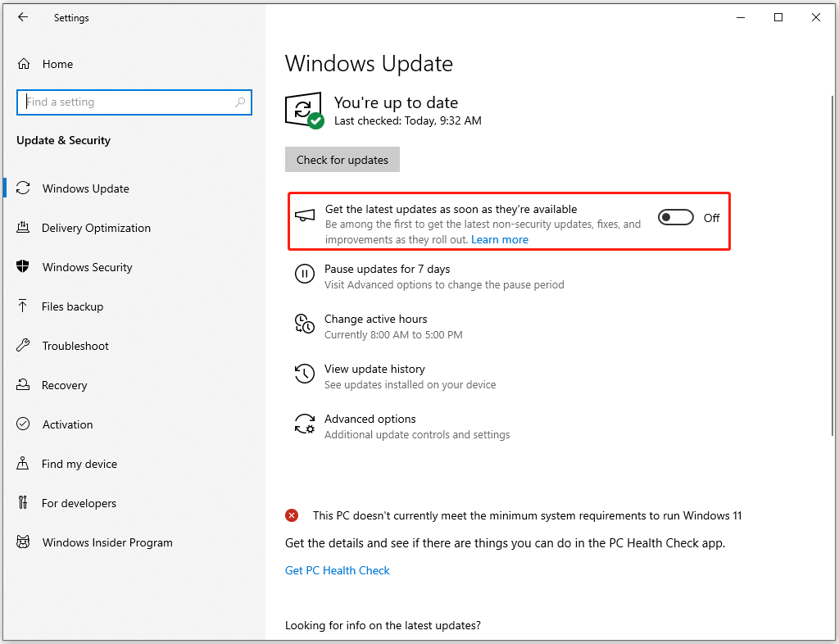Click the back arrow at top left

23,16
